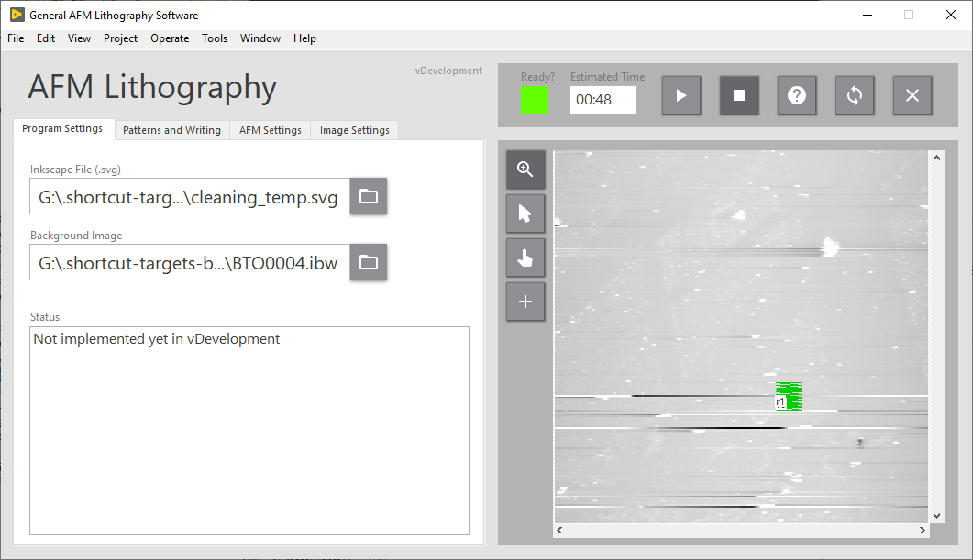Open the Tools menu
973x560 pixels.
point(215,38)
